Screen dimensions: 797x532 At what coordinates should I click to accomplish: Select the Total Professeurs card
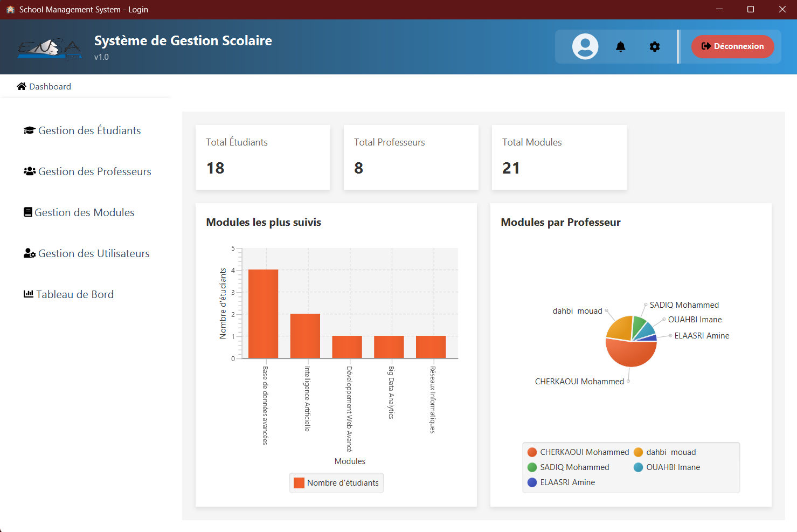pos(411,157)
